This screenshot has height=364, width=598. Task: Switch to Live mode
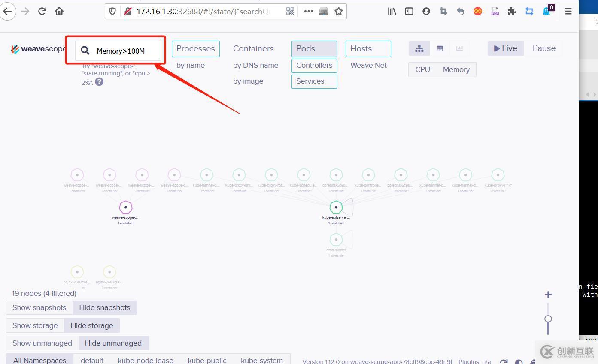click(505, 48)
